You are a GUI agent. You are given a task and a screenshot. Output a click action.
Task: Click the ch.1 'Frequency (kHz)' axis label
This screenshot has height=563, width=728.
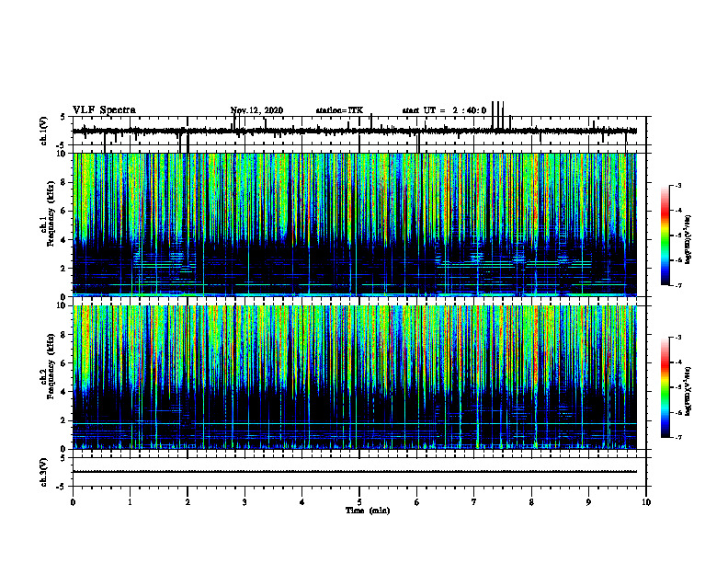[x=51, y=213]
